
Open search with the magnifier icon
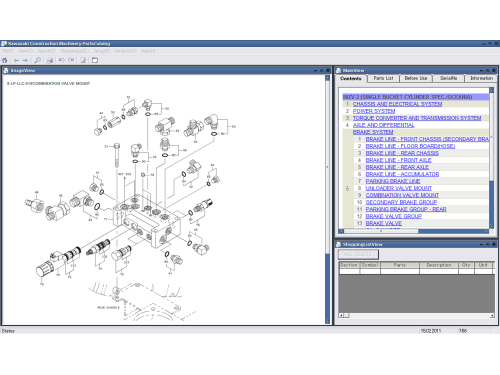38,60
